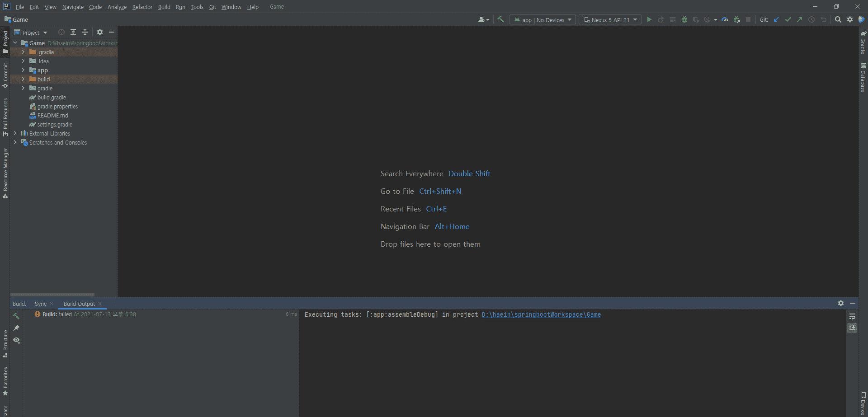Expand the app module folder in tree
This screenshot has width=868, height=417.
[23, 70]
